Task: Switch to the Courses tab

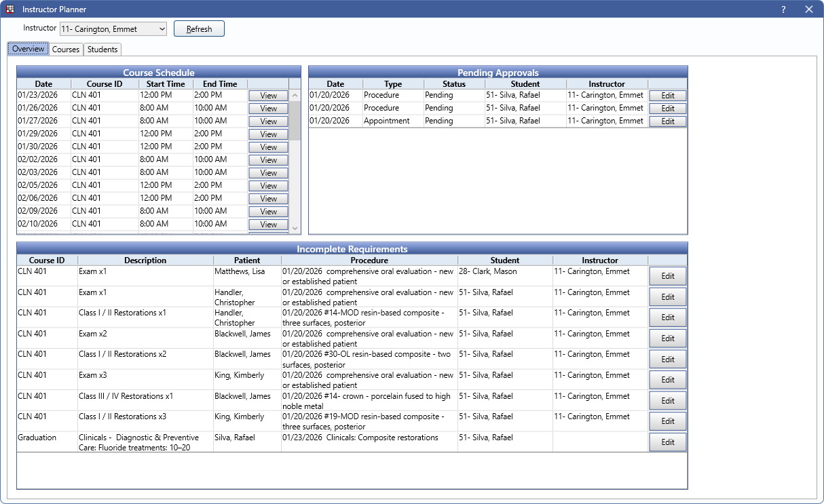Action: tap(66, 50)
